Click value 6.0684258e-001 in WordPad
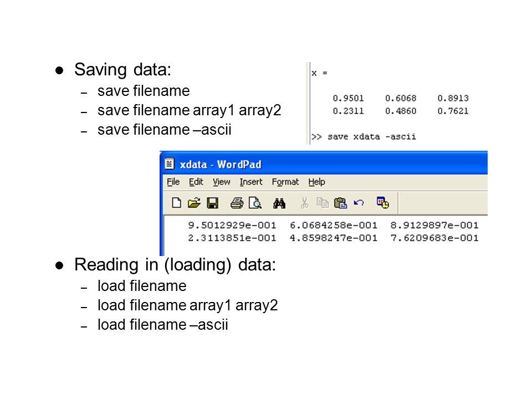This screenshot has height=399, width=532. (334, 226)
